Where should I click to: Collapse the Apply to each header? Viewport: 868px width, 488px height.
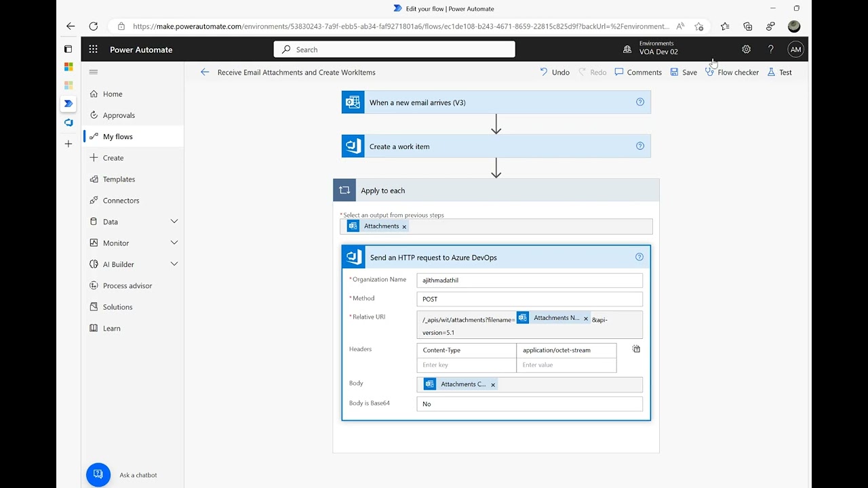click(x=496, y=190)
